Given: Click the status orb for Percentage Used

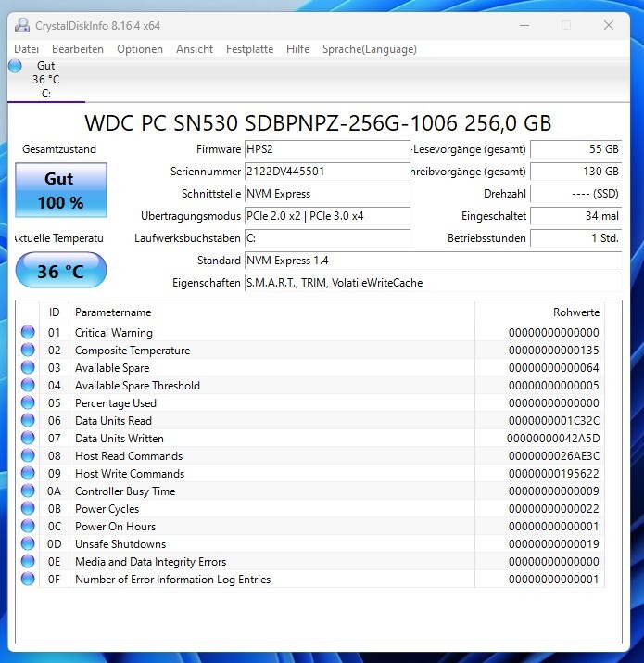Looking at the screenshot, I should click(28, 403).
